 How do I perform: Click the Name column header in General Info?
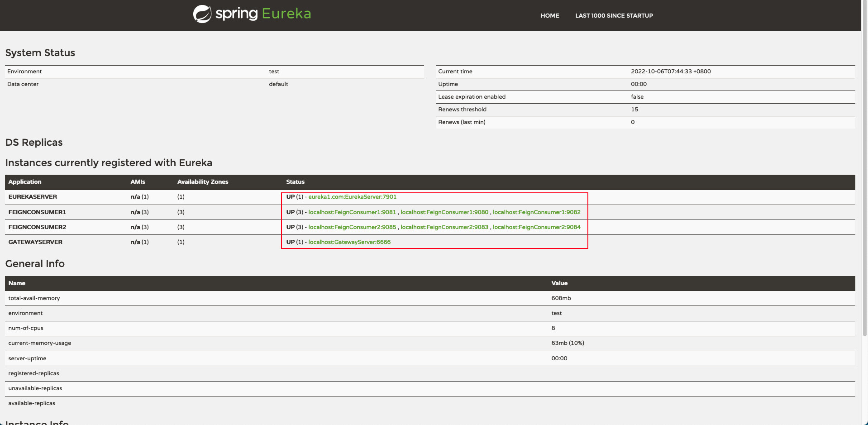coord(17,283)
